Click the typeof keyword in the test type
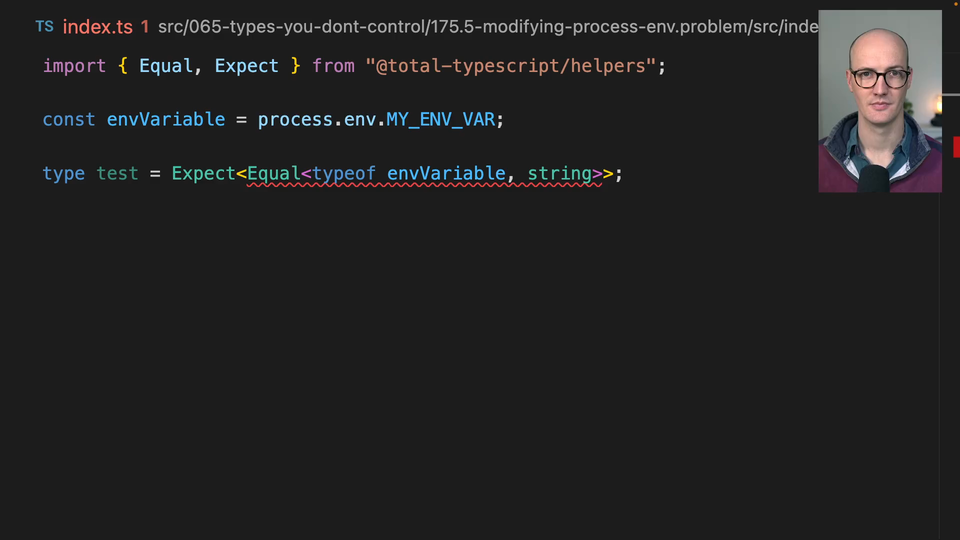 click(x=344, y=174)
